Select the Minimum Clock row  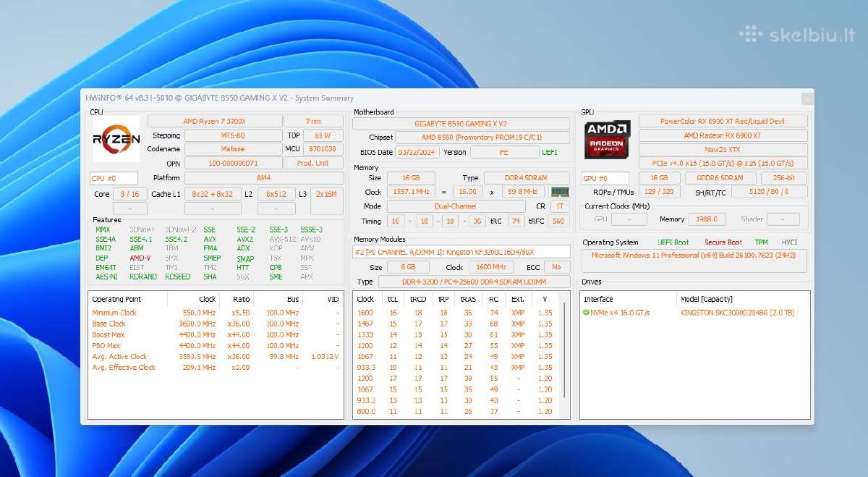tap(216, 313)
